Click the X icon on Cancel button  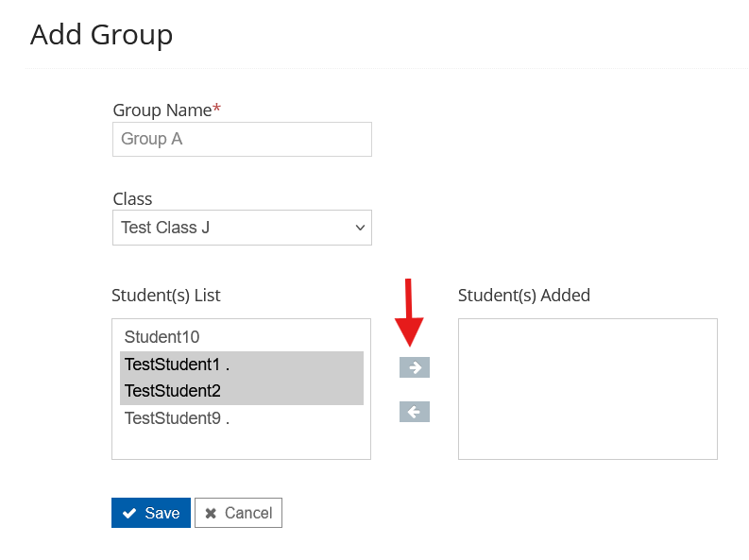[x=211, y=513]
